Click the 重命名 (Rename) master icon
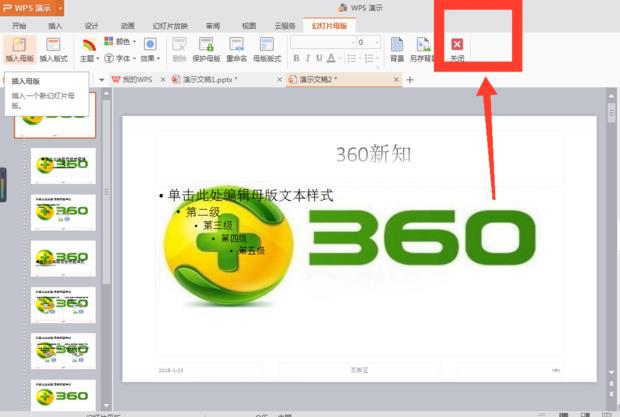Viewport: 620px width, 417px height. (236, 44)
